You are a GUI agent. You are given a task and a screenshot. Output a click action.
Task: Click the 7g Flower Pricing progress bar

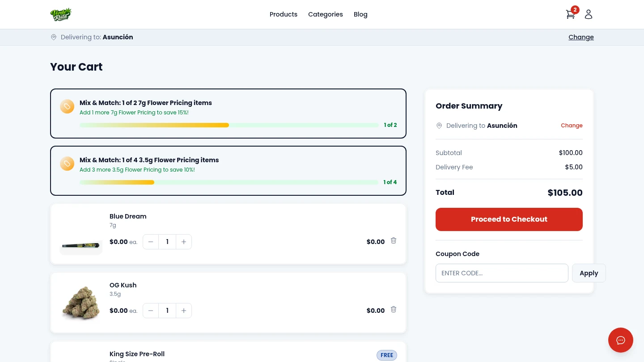229,125
